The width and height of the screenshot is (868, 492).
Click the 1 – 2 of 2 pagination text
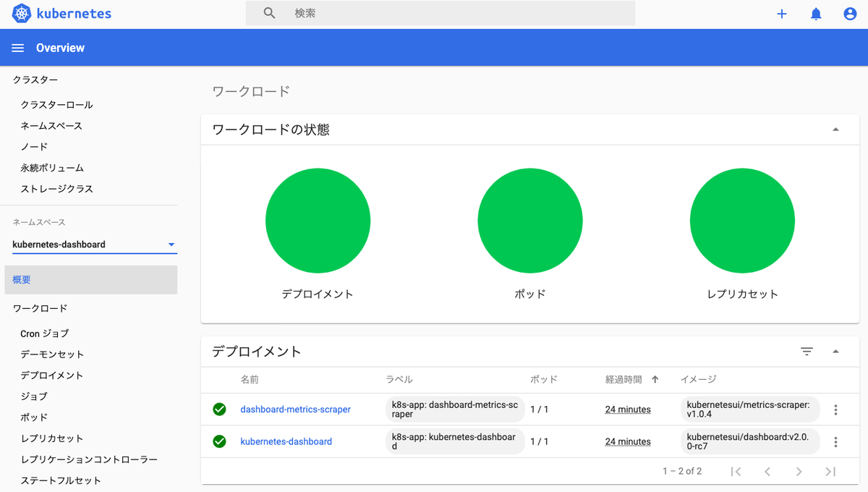(682, 471)
